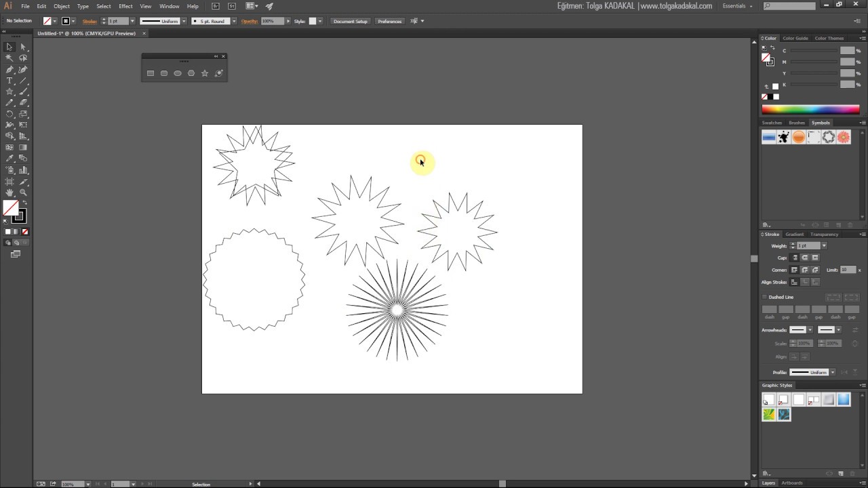Select the Magic Wand tool

(x=9, y=58)
